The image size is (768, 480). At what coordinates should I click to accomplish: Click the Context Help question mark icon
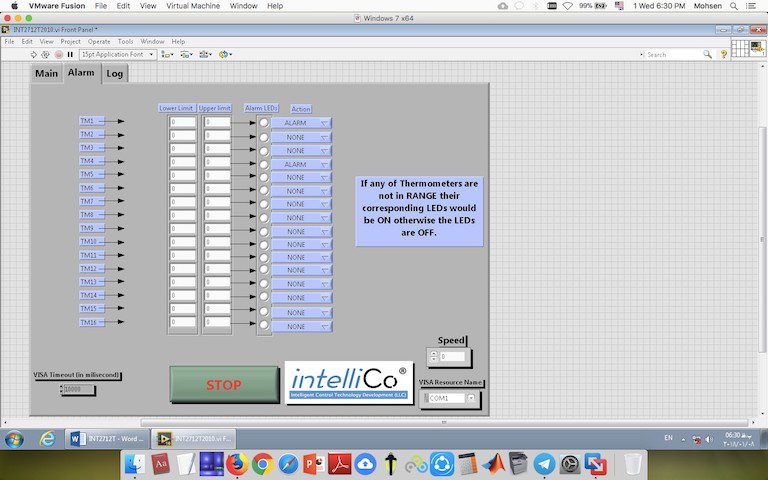click(x=724, y=55)
